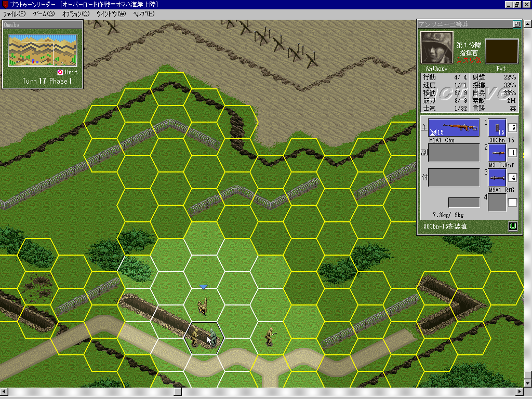Click the vertical scrollbar down arrow
This screenshot has width=532, height=399.
coord(528,383)
